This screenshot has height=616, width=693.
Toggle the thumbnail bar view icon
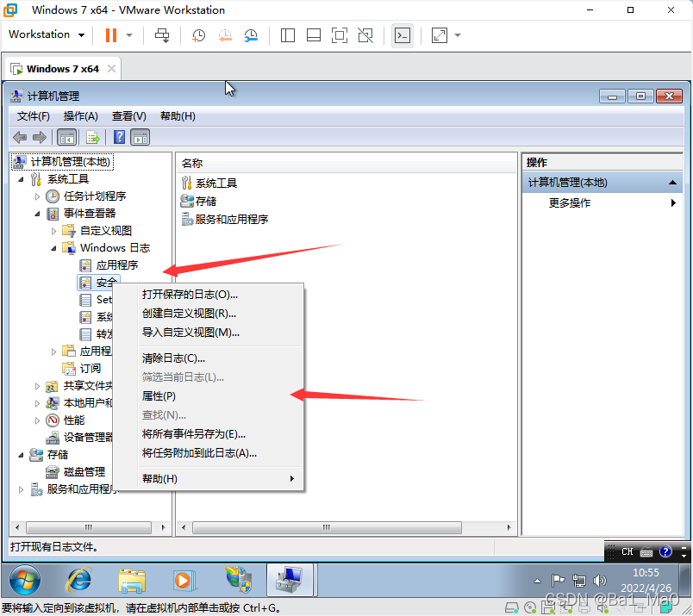coord(314,35)
